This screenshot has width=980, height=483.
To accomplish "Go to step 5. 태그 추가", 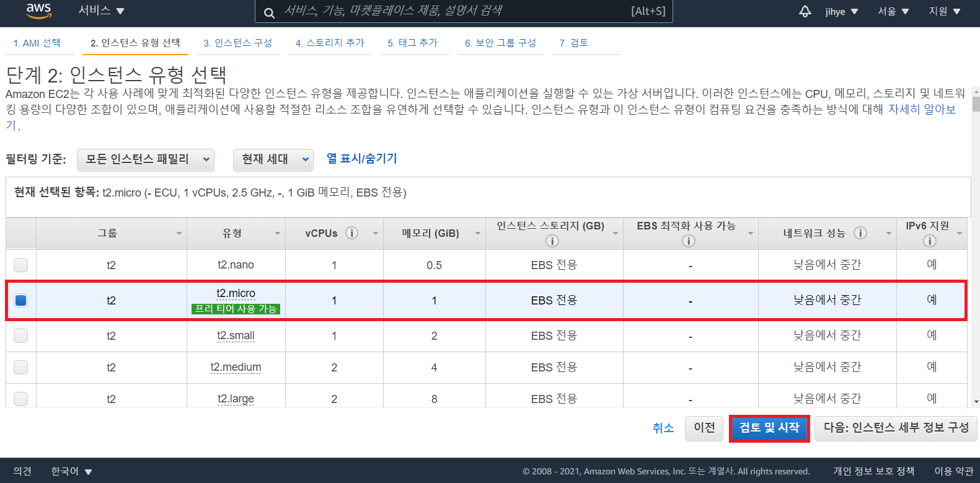I will [413, 43].
